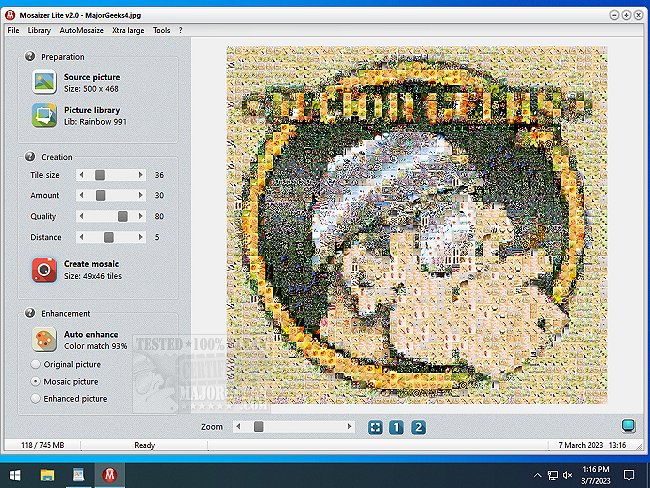The image size is (650, 488).
Task: Increase Tile size with right arrow
Action: point(141,175)
